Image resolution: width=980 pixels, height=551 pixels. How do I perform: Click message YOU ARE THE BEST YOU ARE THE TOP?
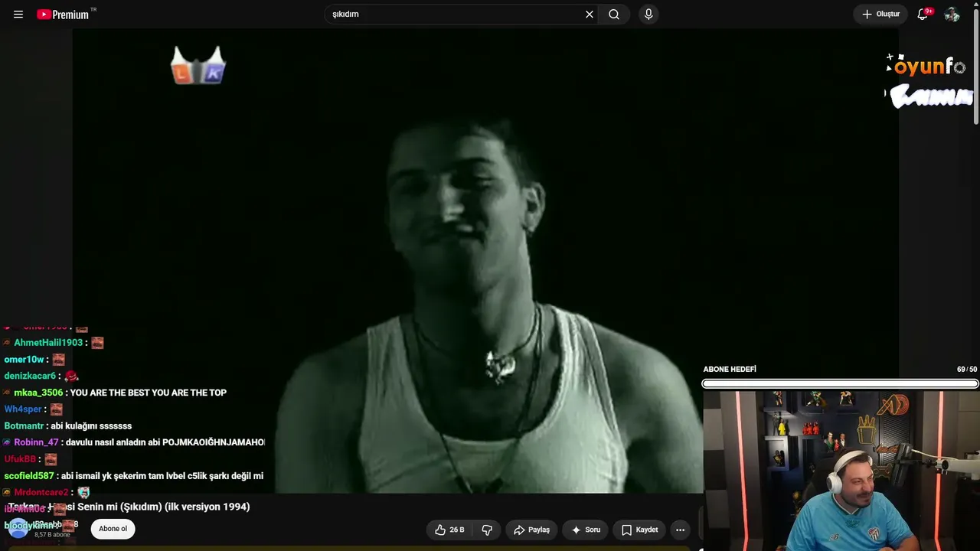pos(149,393)
